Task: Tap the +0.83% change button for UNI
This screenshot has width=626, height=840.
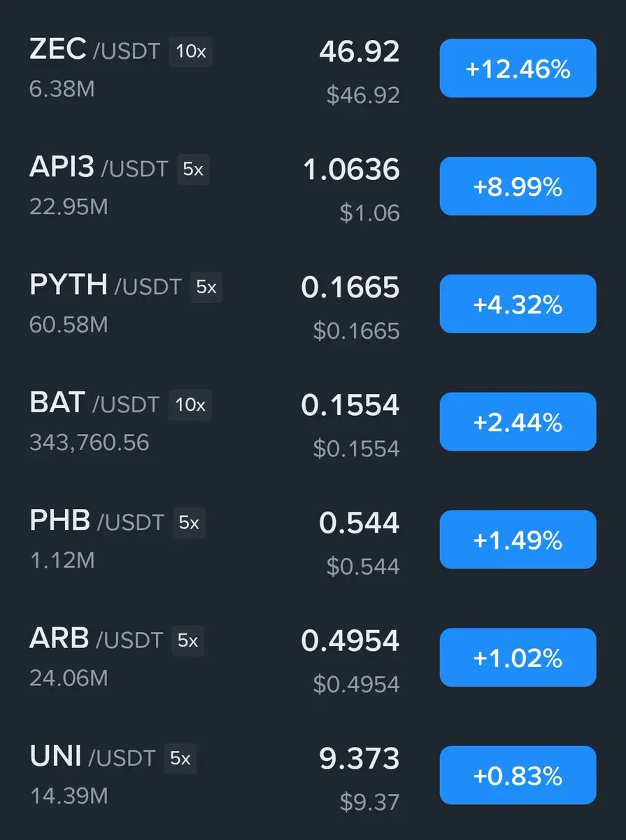Action: point(518,775)
